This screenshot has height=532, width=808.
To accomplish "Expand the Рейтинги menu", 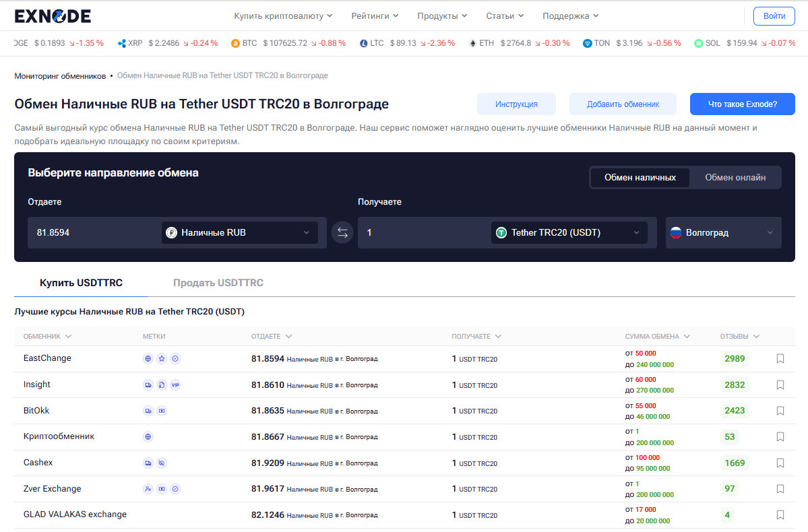I will (x=375, y=16).
